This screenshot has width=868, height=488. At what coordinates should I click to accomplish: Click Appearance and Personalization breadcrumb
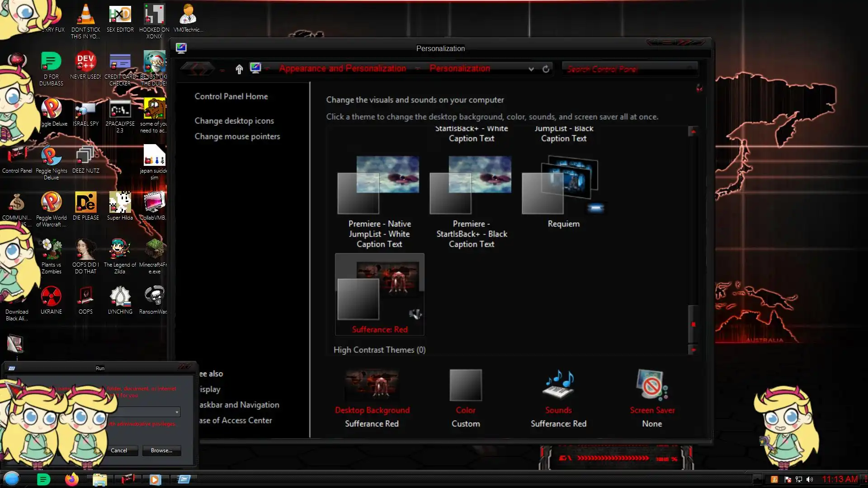[x=342, y=69]
